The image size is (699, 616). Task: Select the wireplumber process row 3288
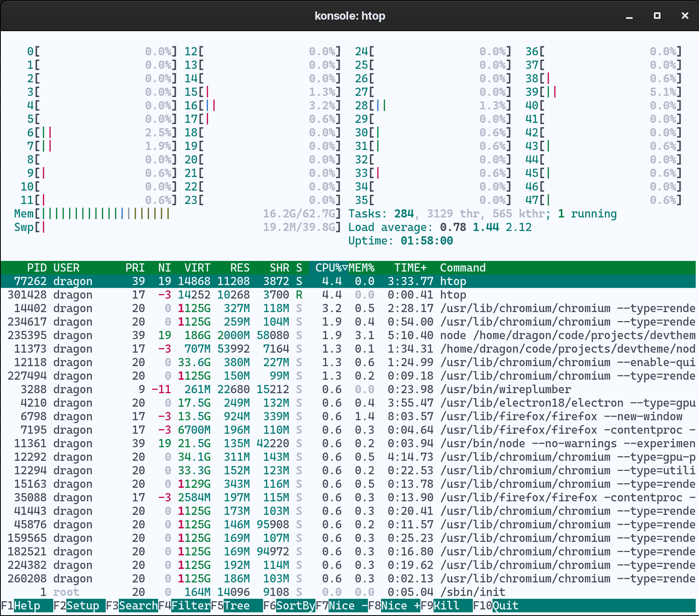click(x=348, y=390)
